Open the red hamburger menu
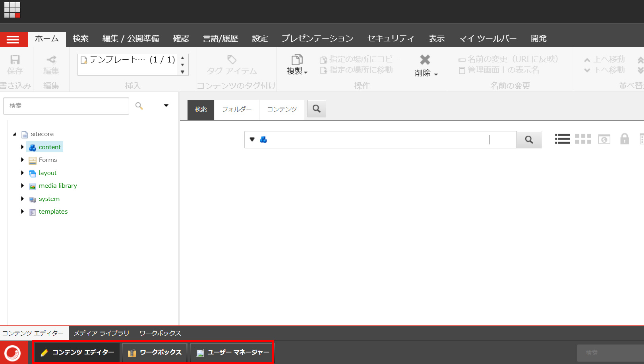This screenshot has height=364, width=644. (13, 39)
